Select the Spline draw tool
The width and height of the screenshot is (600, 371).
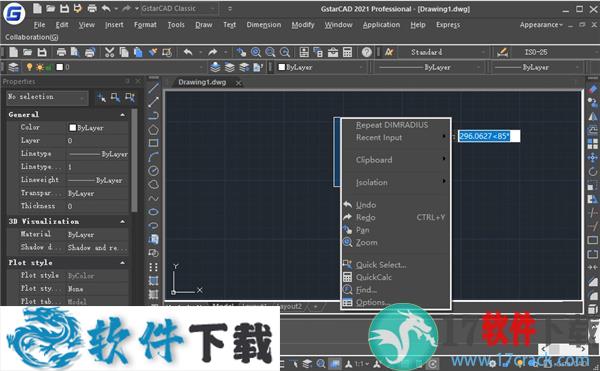point(153,198)
